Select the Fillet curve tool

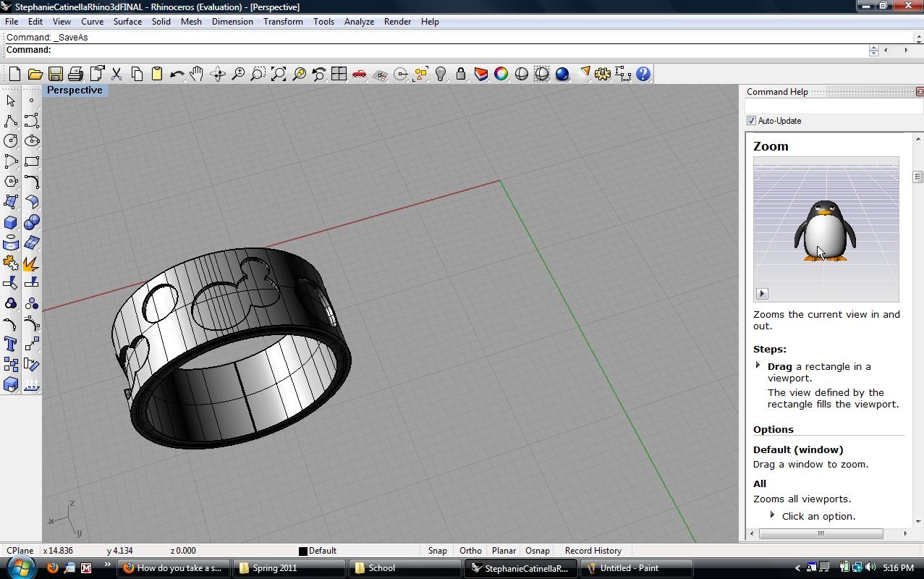pyautogui.click(x=31, y=182)
